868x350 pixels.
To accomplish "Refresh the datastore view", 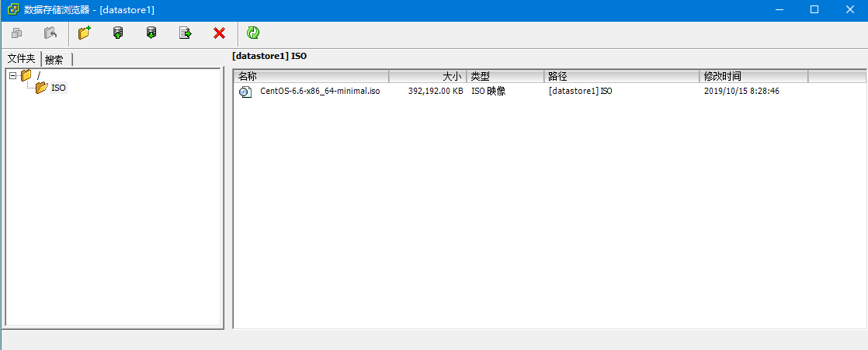I will [x=253, y=33].
